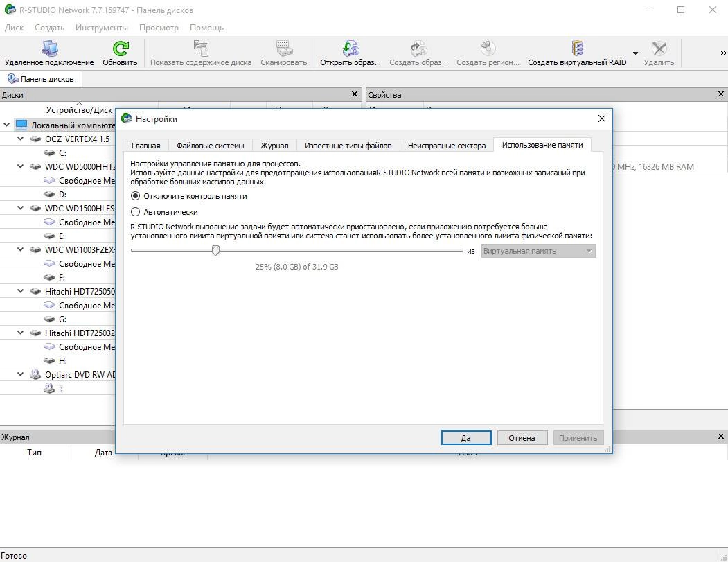
Task: Close the 'Журнал' bottom panel
Action: pyautogui.click(x=721, y=436)
